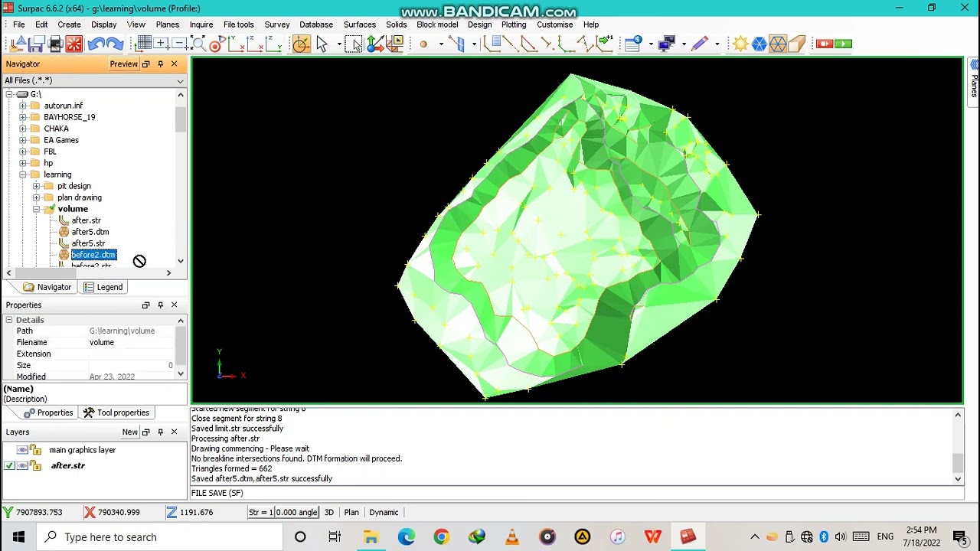
Task: Switch to the Tool properties tab
Action: coord(116,412)
